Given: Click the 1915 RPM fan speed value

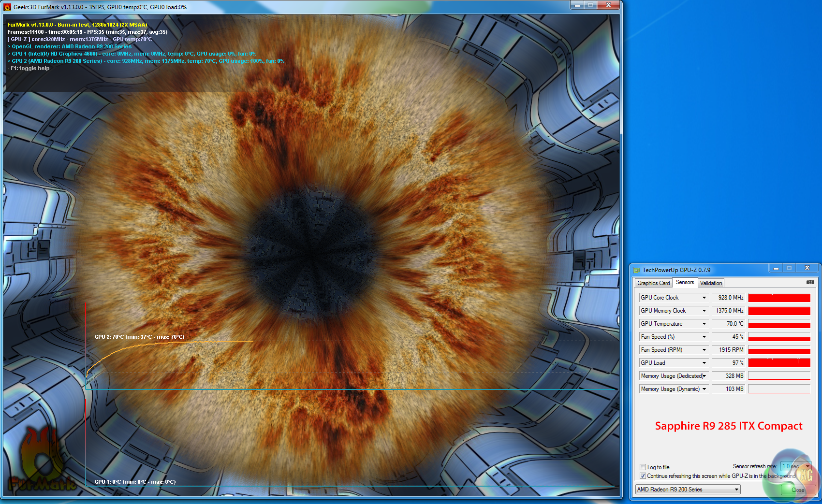Looking at the screenshot, I should point(729,350).
